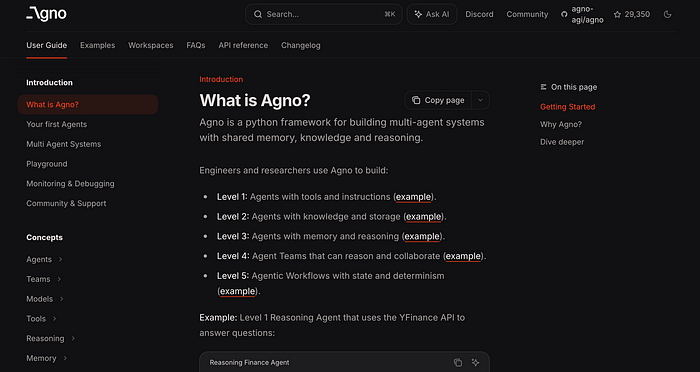This screenshot has height=372, width=700.
Task: Click the GitHub star count icon
Action: click(x=617, y=14)
